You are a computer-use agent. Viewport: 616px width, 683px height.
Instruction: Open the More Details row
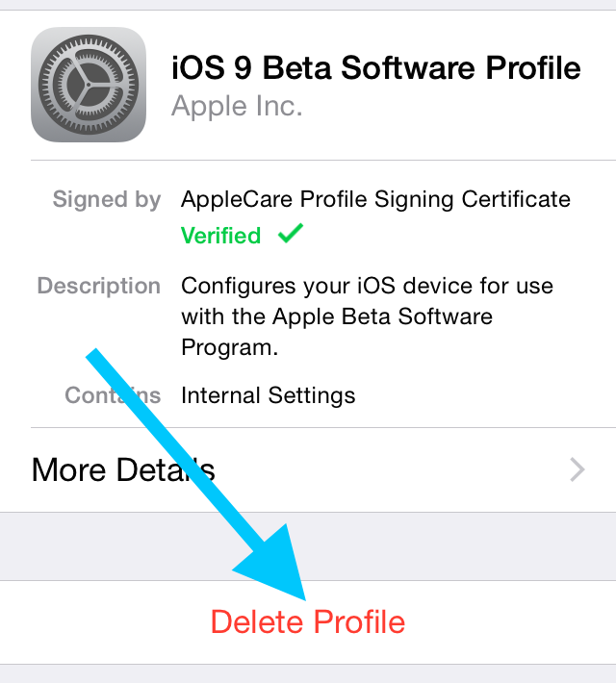tap(308, 470)
